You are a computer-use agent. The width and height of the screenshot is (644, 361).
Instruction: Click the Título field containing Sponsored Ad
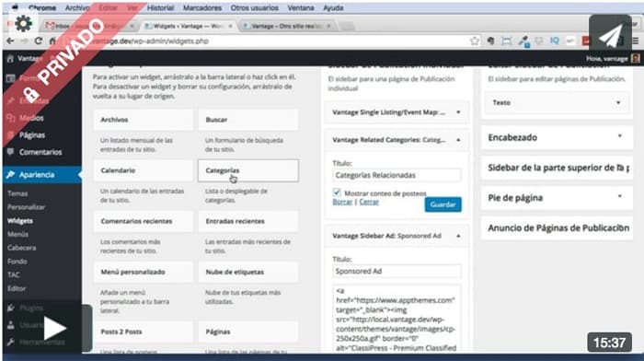397,271
